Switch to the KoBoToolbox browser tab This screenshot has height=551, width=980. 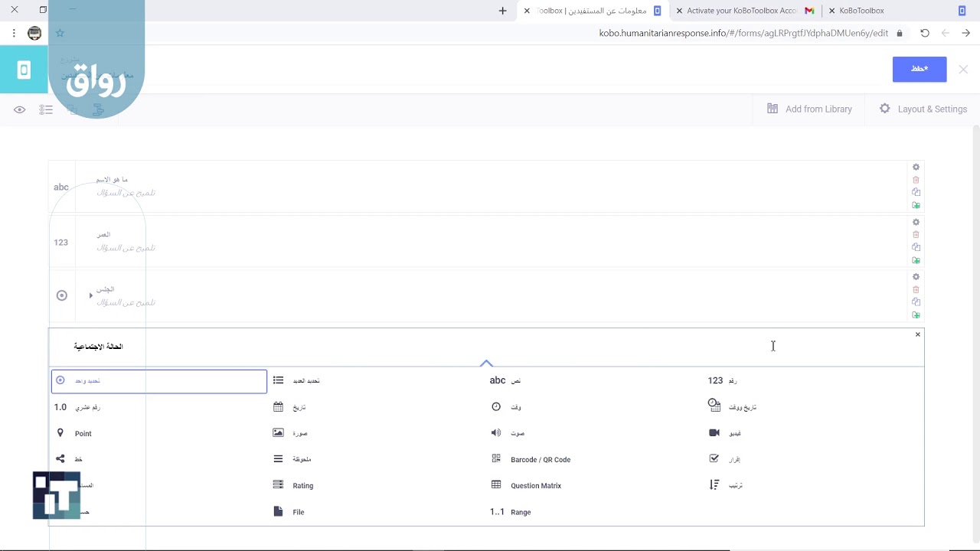[861, 11]
